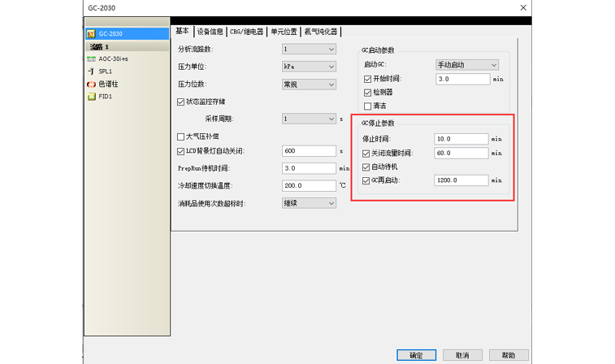Open the 启动GC 手动启动 dropdown

click(x=467, y=65)
